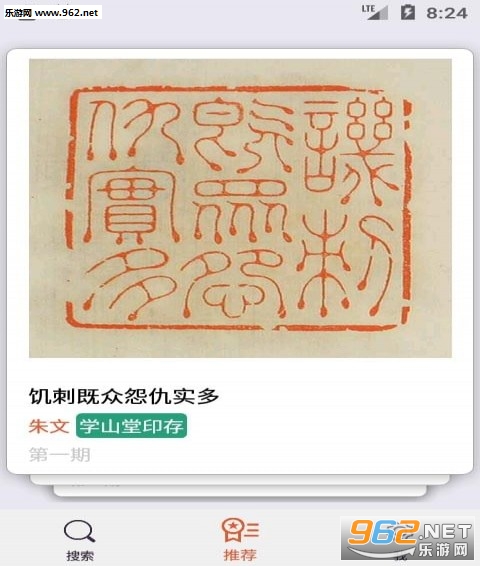This screenshot has width=480, height=566.
Task: Tap the battery charging icon
Action: tap(408, 13)
